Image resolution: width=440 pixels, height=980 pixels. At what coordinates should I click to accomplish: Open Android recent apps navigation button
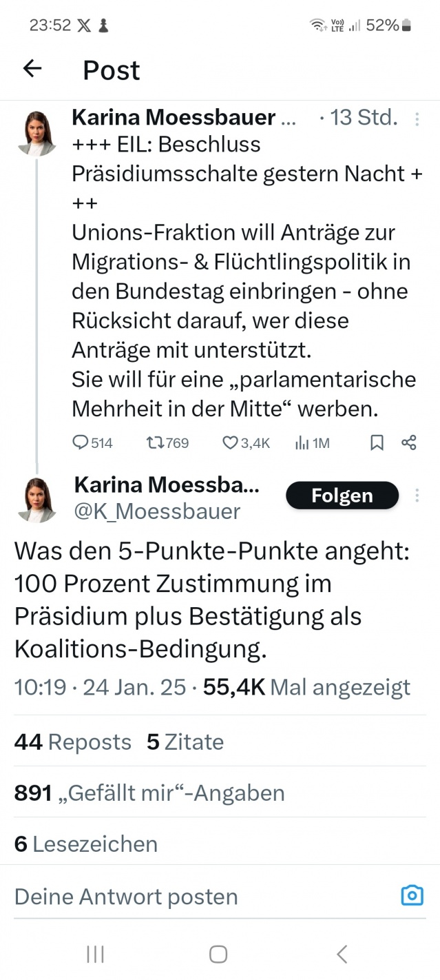click(x=95, y=954)
